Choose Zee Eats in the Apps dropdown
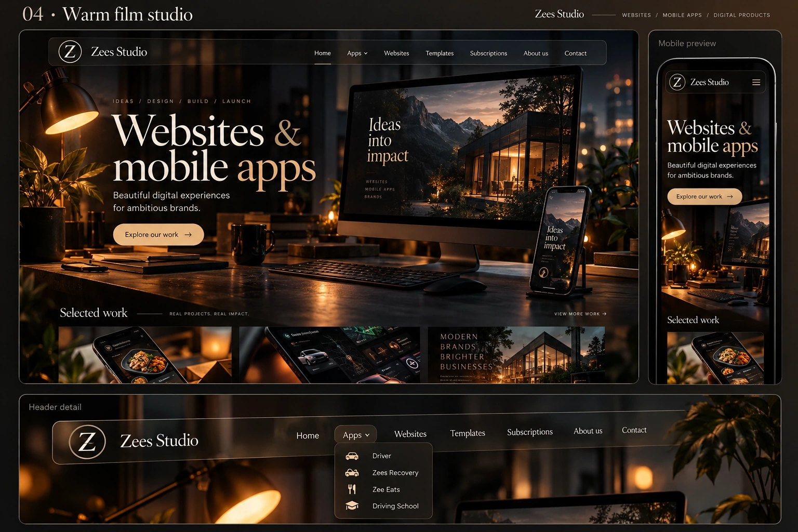Screen dimensions: 798x532 383,489
